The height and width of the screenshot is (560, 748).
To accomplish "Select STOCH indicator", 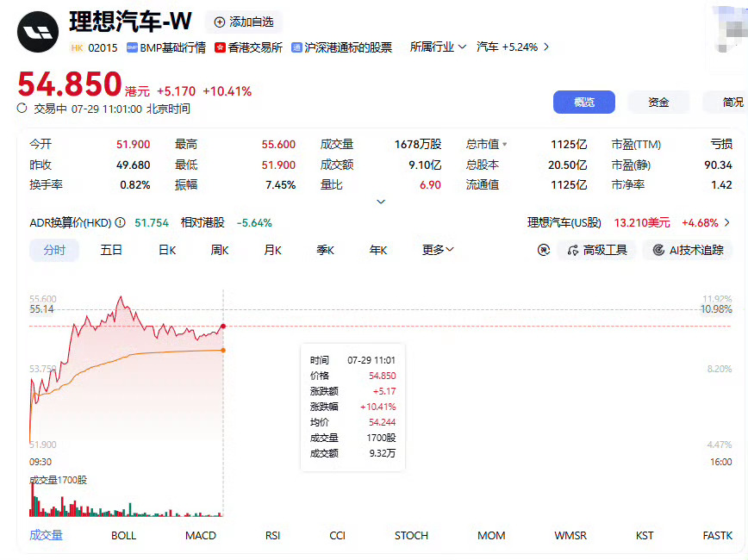I will coord(411,535).
